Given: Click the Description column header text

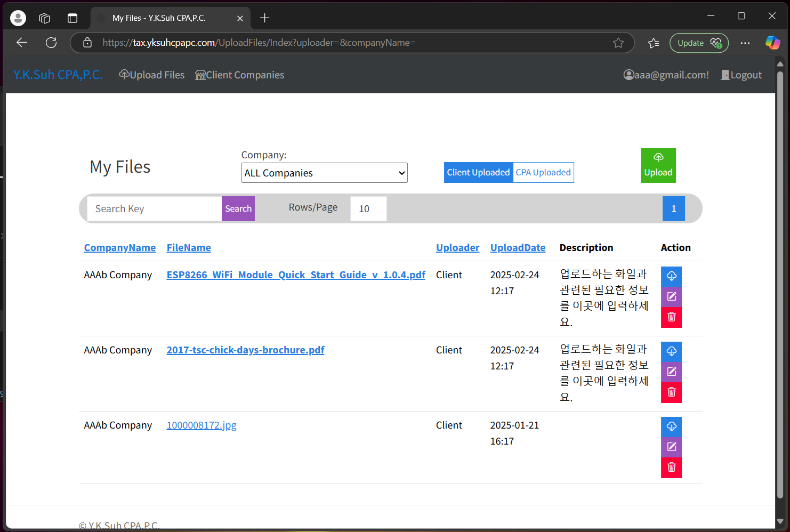Looking at the screenshot, I should 586,247.
